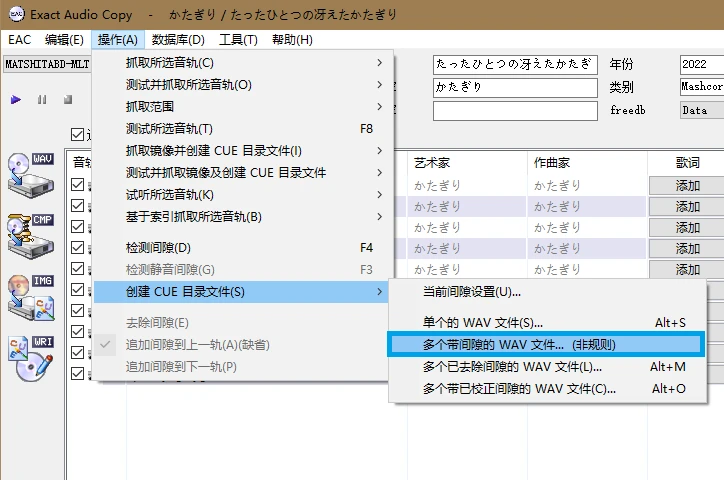Screen dimensions: 724x480
Task: Click first row artist cell かたぎり
Action: coord(466,186)
